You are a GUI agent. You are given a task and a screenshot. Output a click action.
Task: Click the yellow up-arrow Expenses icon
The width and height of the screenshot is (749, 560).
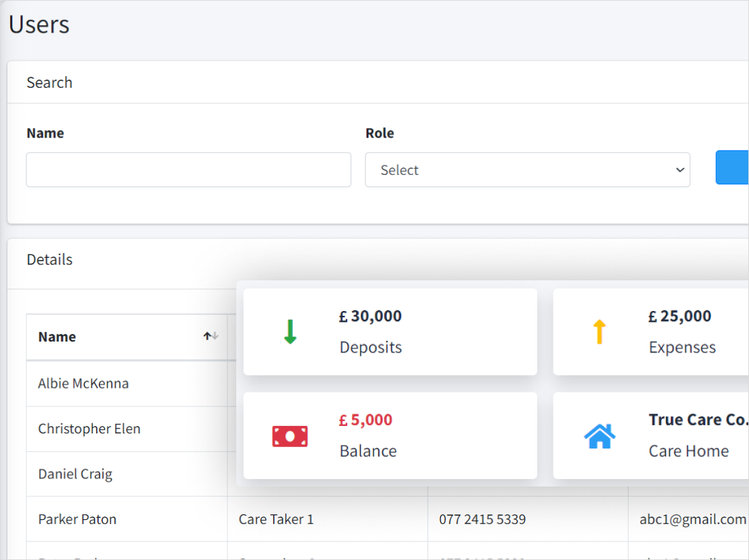(x=599, y=331)
